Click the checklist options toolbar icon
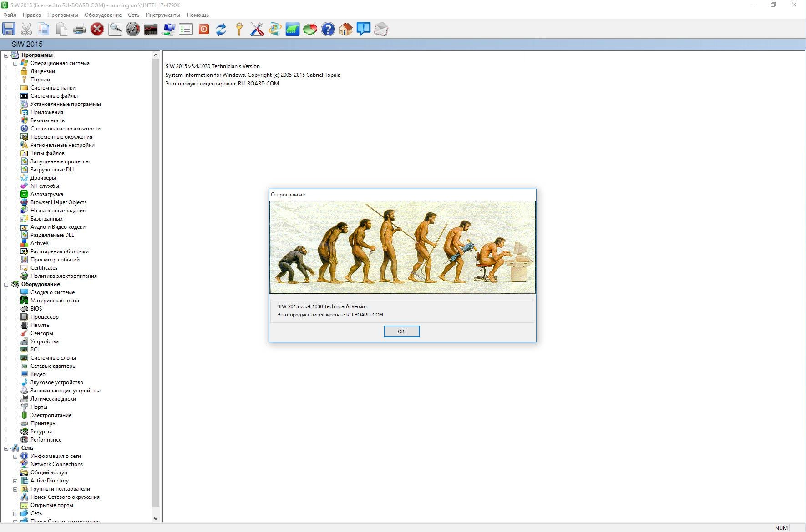 pyautogui.click(x=186, y=30)
